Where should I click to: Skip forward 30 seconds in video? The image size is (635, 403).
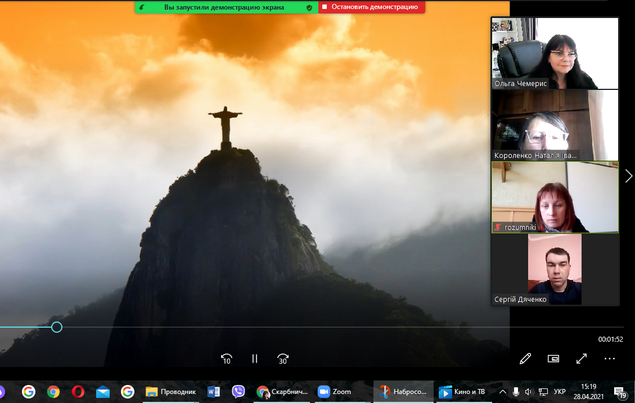tap(283, 358)
